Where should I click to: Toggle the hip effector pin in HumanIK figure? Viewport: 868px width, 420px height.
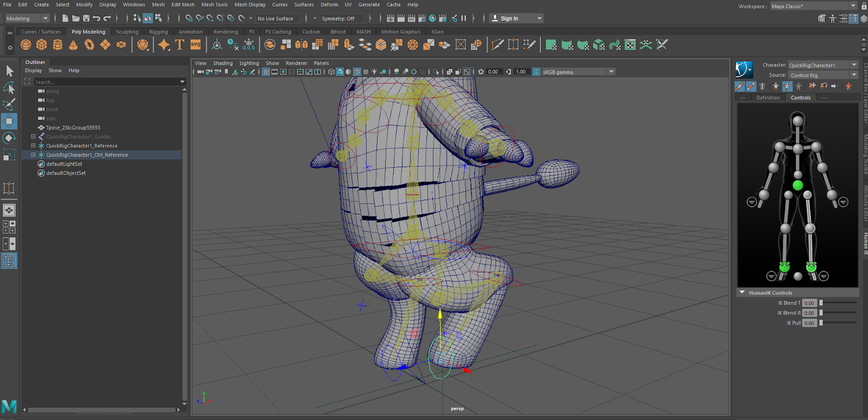797,186
